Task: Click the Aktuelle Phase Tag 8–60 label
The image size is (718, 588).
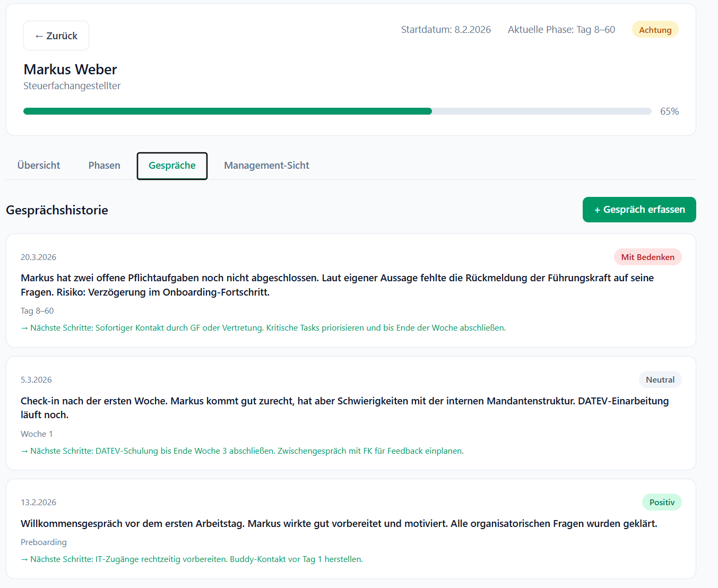Action: pos(561,30)
